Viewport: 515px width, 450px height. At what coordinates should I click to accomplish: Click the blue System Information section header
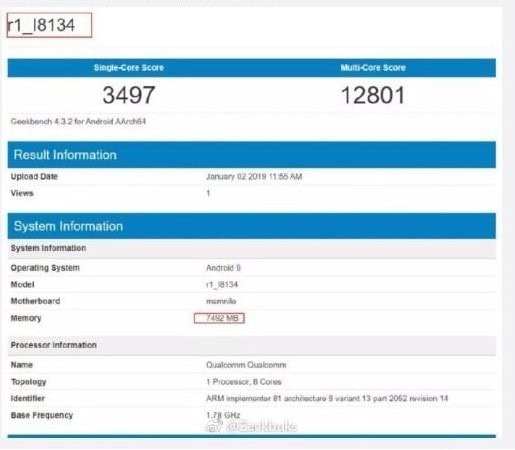point(252,226)
